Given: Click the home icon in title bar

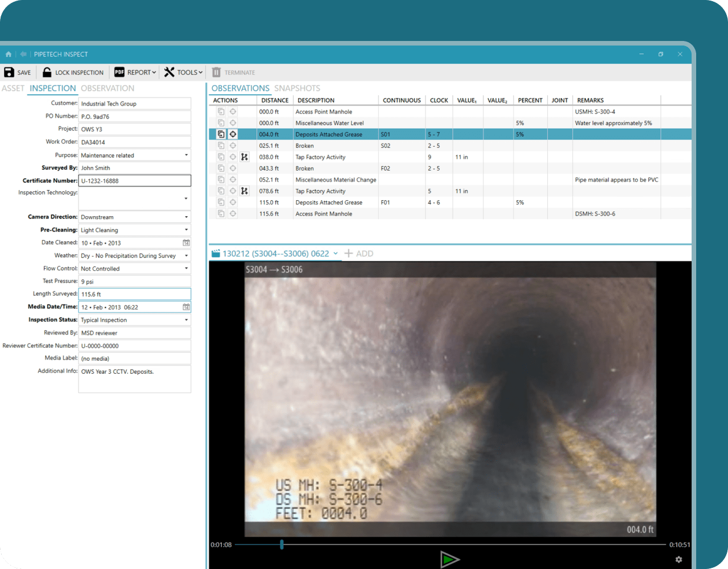Looking at the screenshot, I should click(9, 55).
